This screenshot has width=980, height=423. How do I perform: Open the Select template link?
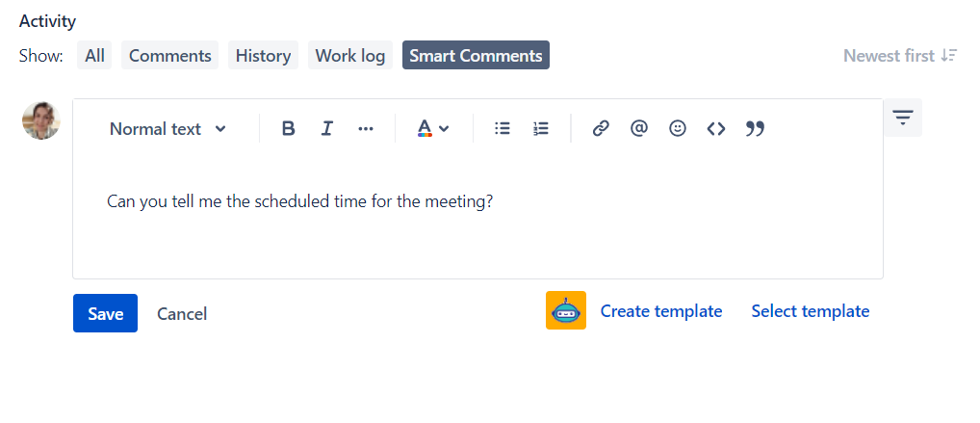810,311
